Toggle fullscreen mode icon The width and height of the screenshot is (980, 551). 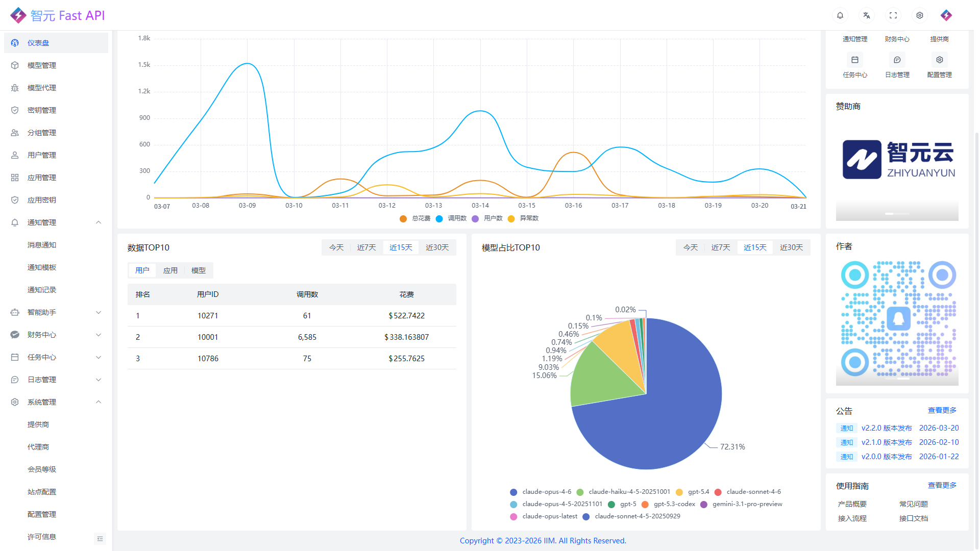[893, 15]
